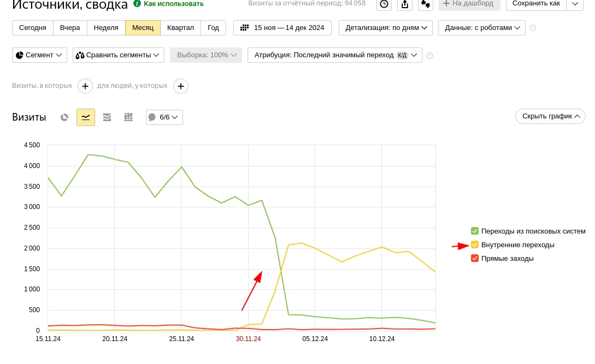595x364 pixels.
Task: Click 'Визиты за отчётный период: 94 058' text
Action: pyautogui.click(x=307, y=3)
